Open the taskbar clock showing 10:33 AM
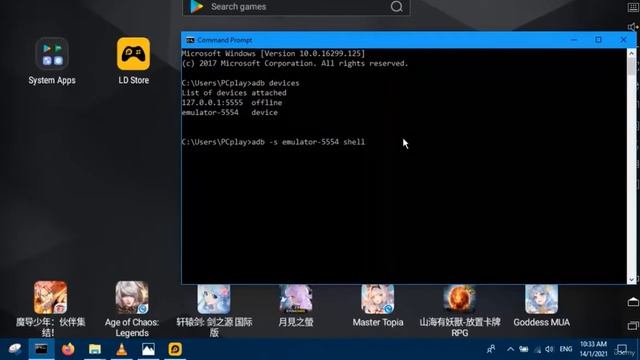This screenshot has width=640, height=360. point(593,349)
